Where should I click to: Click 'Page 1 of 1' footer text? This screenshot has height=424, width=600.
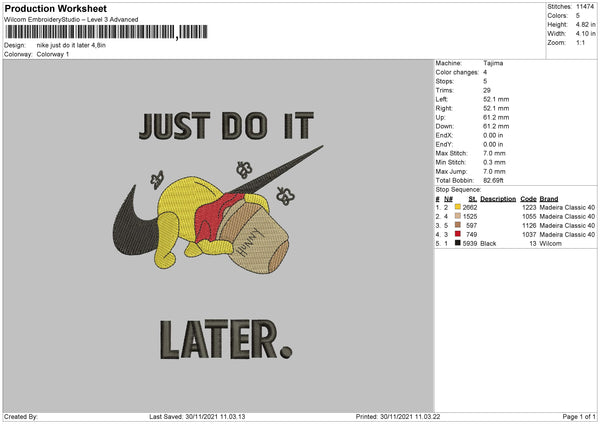tap(579, 416)
